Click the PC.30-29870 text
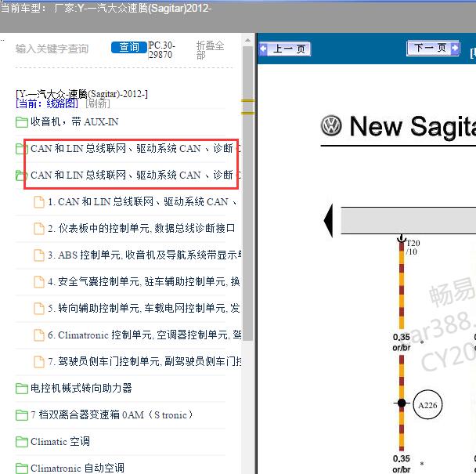 point(161,50)
